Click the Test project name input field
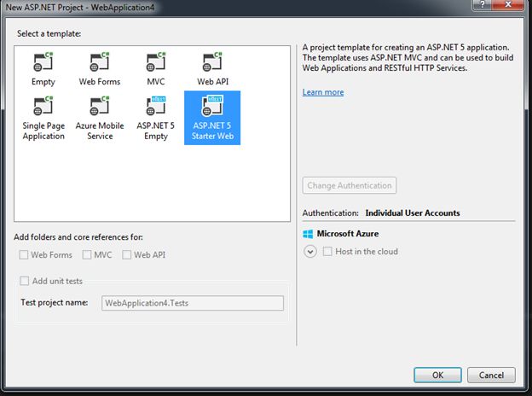Viewport: 532px width, 396px height. point(193,303)
